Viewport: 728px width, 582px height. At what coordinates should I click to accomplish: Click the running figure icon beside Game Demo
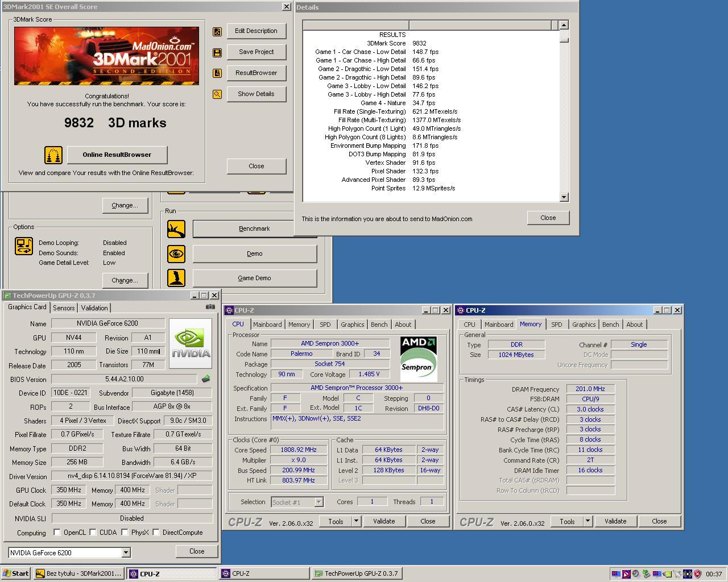click(176, 278)
